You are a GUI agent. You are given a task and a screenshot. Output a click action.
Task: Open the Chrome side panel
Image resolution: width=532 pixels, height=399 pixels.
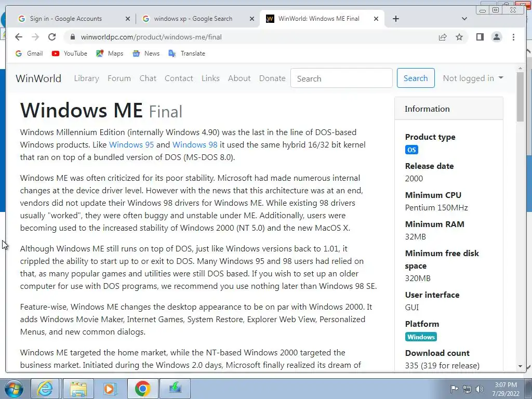tap(480, 37)
